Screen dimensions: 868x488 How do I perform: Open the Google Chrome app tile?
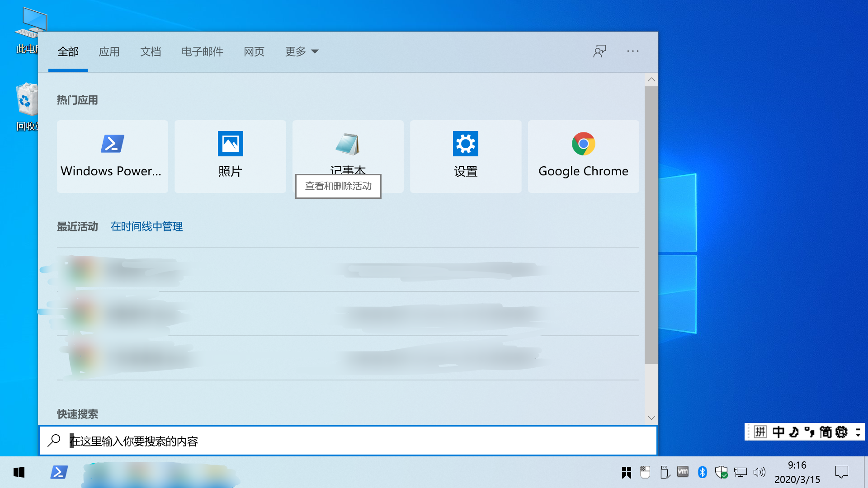[x=583, y=156]
